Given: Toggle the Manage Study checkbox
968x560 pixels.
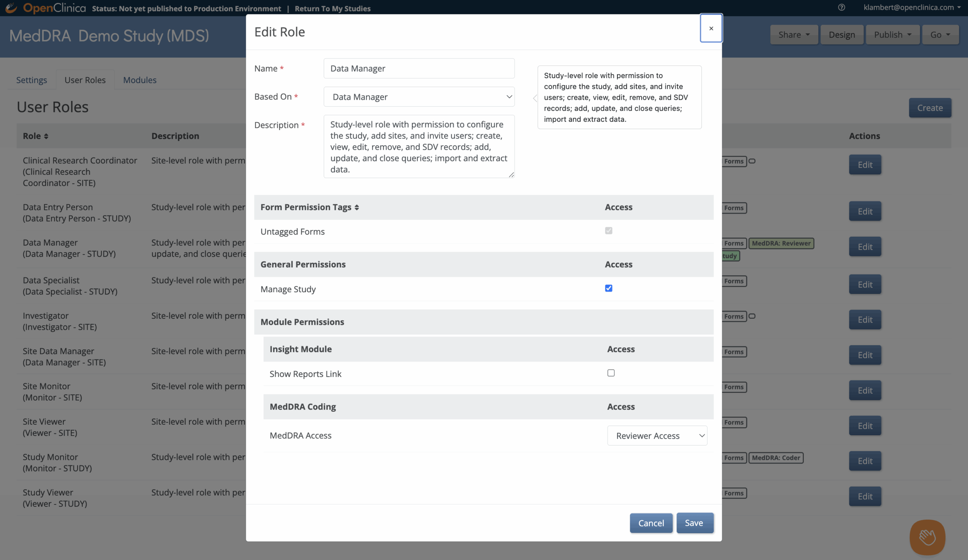Looking at the screenshot, I should [608, 288].
